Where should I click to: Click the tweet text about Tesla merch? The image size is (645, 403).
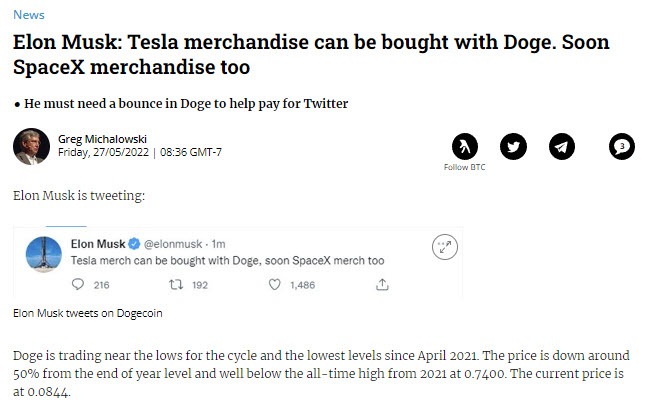pos(227,260)
